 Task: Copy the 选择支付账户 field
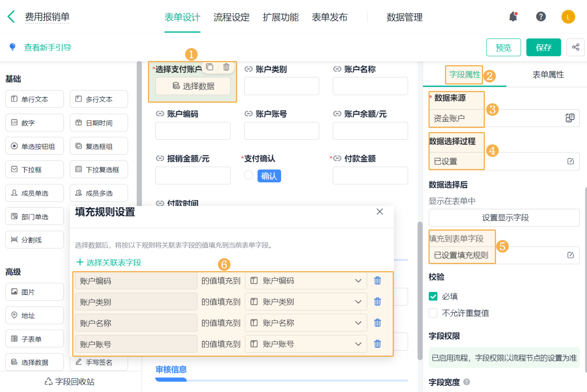coord(210,67)
